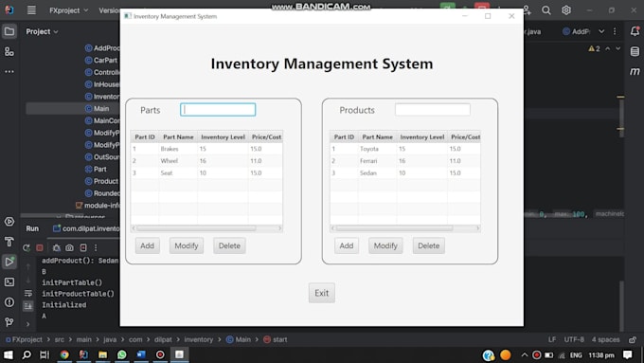Image resolution: width=644 pixels, height=363 pixels.
Task: Focus the Products search field
Action: 433,110
